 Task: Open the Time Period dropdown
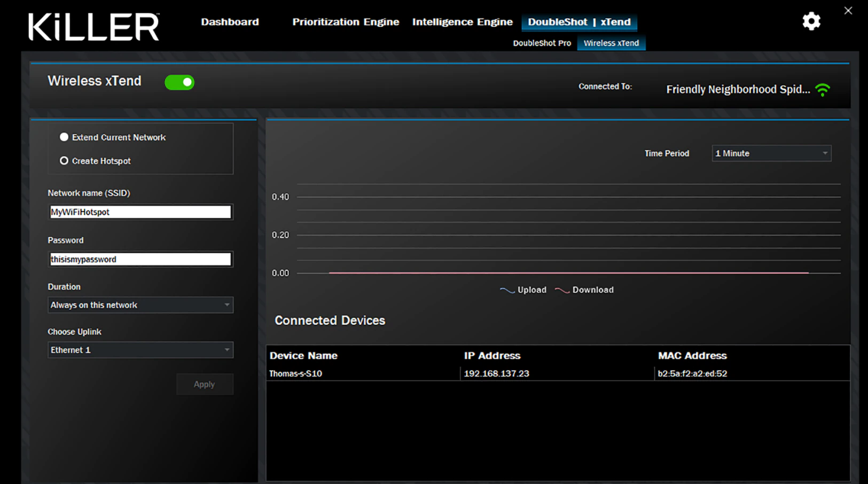click(x=771, y=153)
